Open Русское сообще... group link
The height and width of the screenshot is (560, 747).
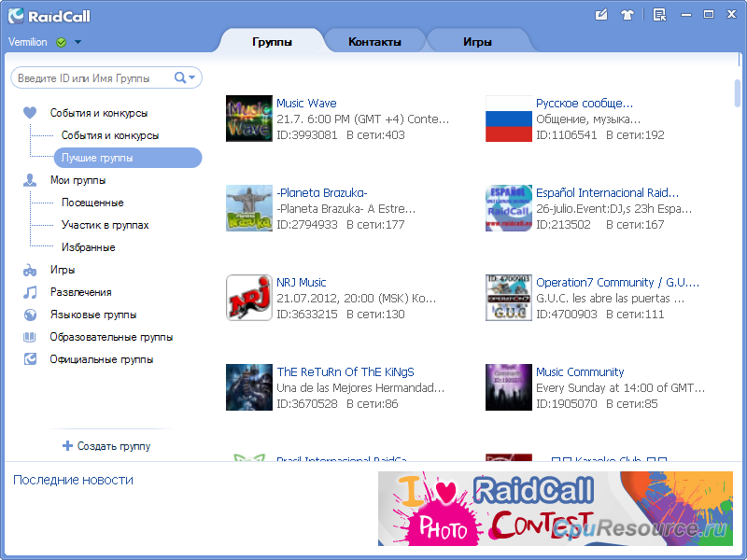coord(585,103)
